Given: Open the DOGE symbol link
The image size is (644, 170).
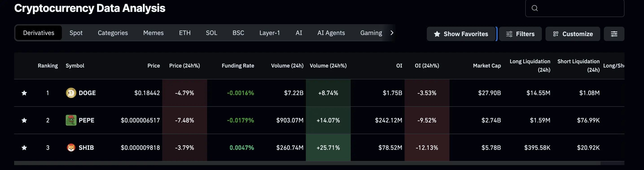Looking at the screenshot, I should (x=87, y=93).
